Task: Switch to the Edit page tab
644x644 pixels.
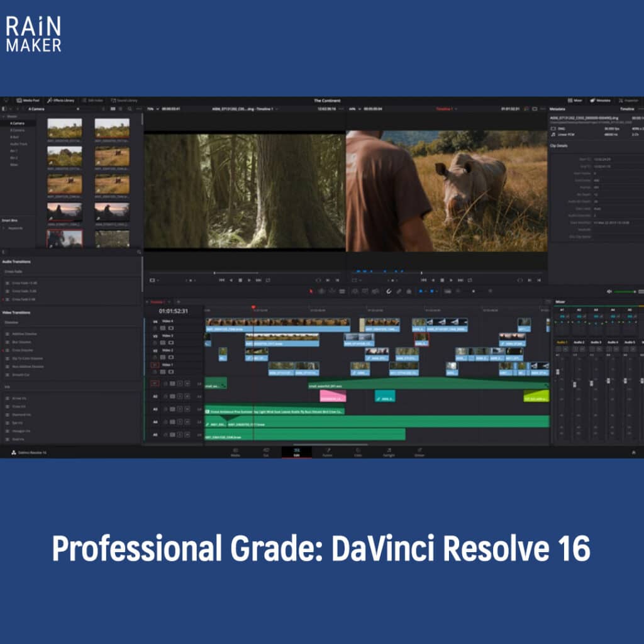Action: point(297,452)
